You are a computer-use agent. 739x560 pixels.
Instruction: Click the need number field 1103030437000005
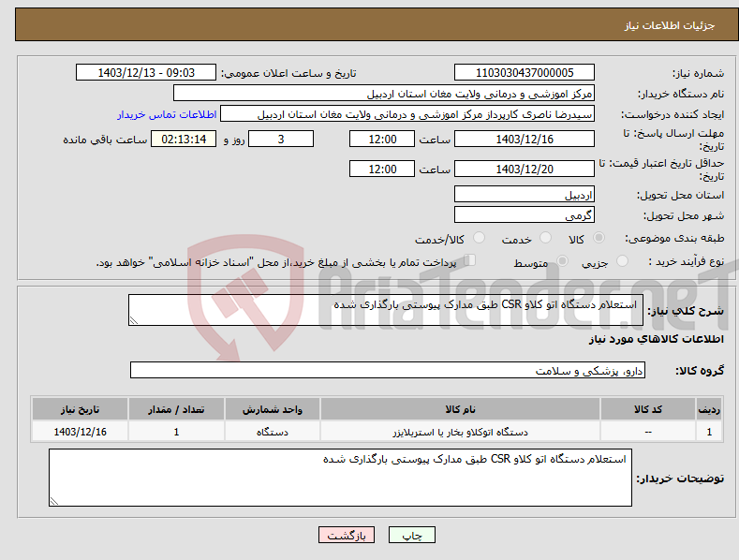(525, 73)
